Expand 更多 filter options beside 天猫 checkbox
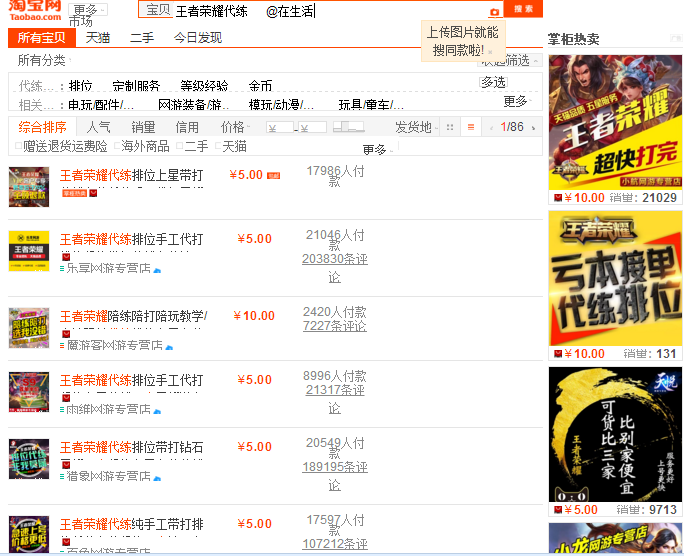Image resolution: width=684 pixels, height=556 pixels. pyautogui.click(x=378, y=150)
